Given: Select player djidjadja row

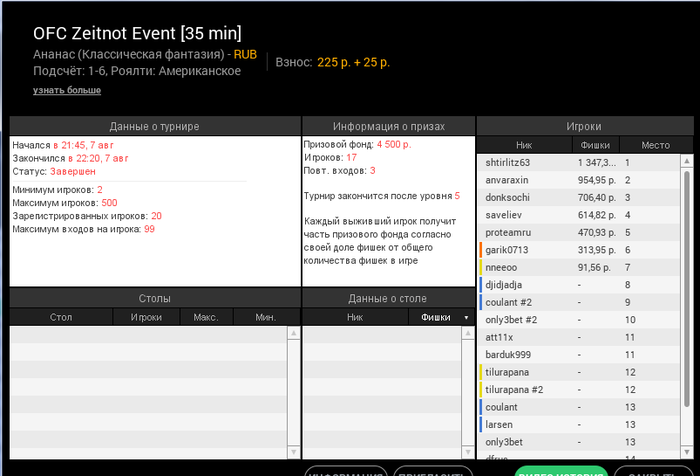Looking at the screenshot, I should 579,285.
